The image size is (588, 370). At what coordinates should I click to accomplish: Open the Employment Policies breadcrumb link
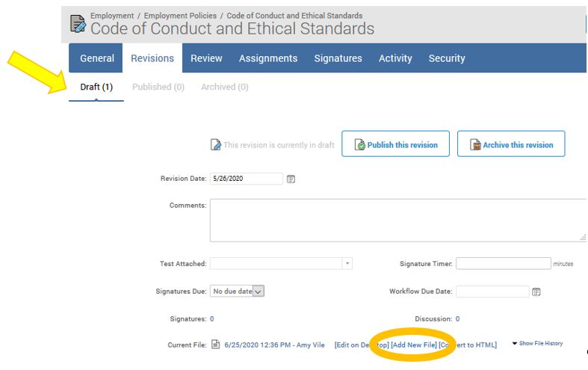[180, 16]
